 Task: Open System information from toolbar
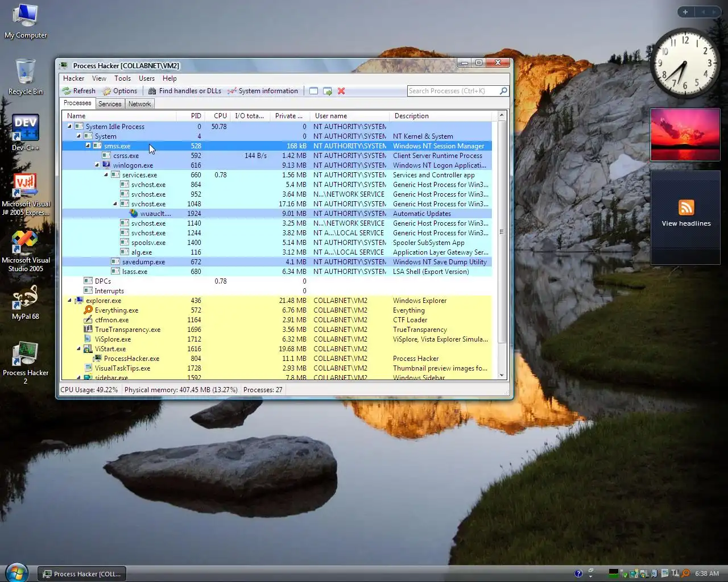pos(263,91)
